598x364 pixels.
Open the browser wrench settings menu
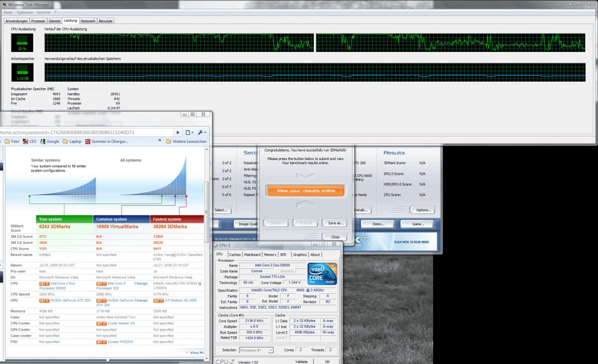(201, 132)
